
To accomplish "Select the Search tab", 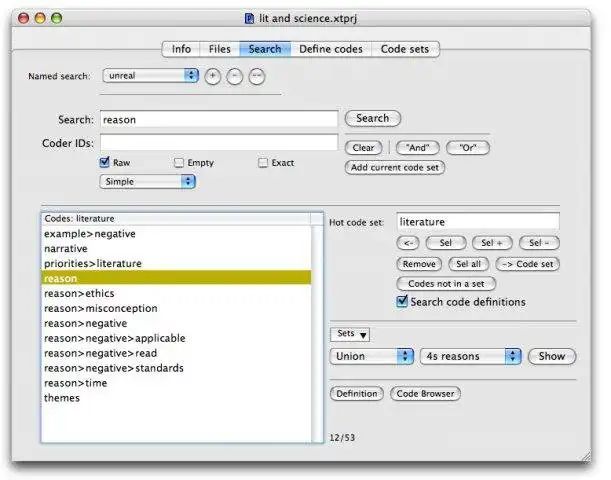I will tap(265, 49).
